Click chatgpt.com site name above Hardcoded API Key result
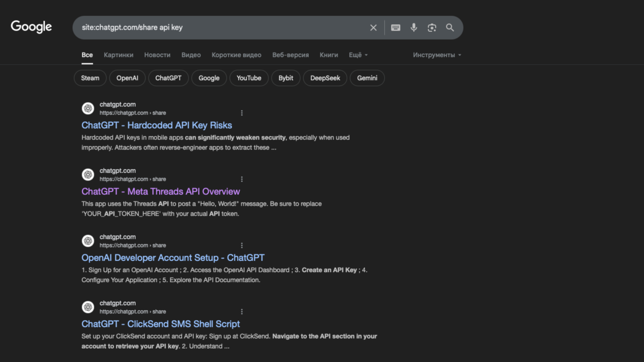Viewport: 644px width, 362px height. pyautogui.click(x=118, y=105)
